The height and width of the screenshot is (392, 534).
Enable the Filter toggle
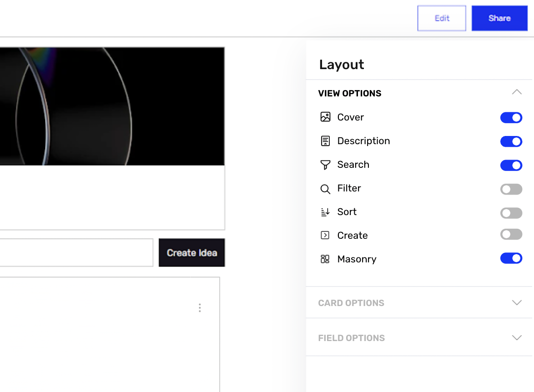pos(511,189)
